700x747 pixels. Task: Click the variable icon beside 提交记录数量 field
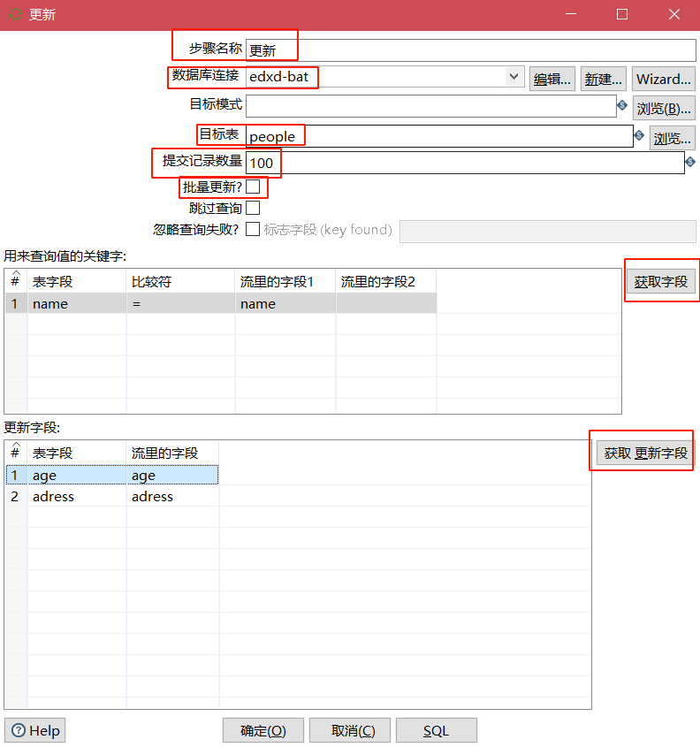click(x=690, y=162)
